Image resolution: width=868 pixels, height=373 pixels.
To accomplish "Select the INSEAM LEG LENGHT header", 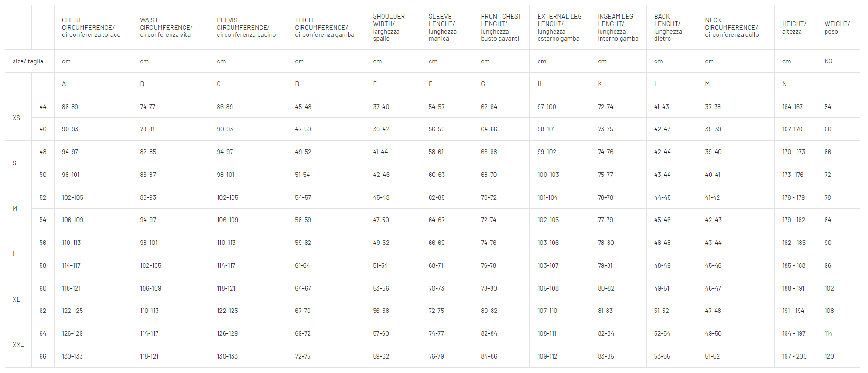I will click(618, 27).
